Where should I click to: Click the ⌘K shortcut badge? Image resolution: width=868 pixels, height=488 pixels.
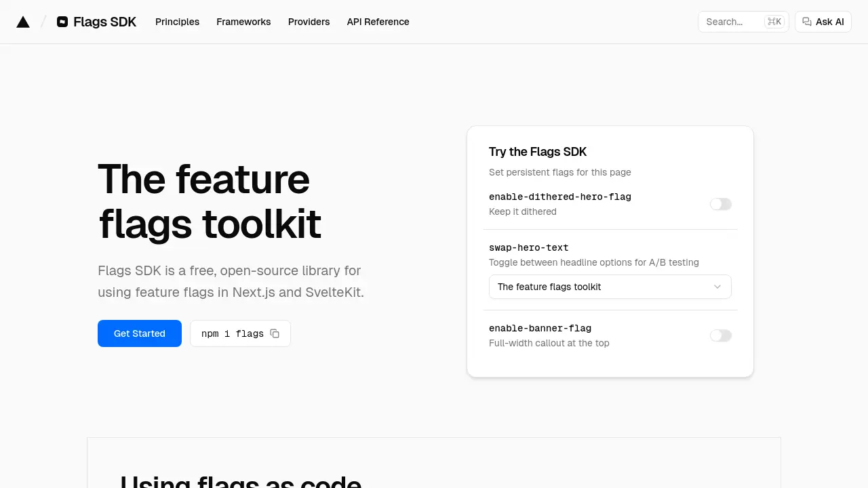click(x=774, y=22)
